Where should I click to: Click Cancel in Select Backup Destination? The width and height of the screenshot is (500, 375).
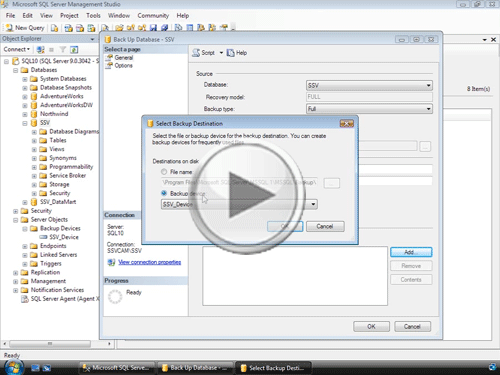tap(325, 226)
